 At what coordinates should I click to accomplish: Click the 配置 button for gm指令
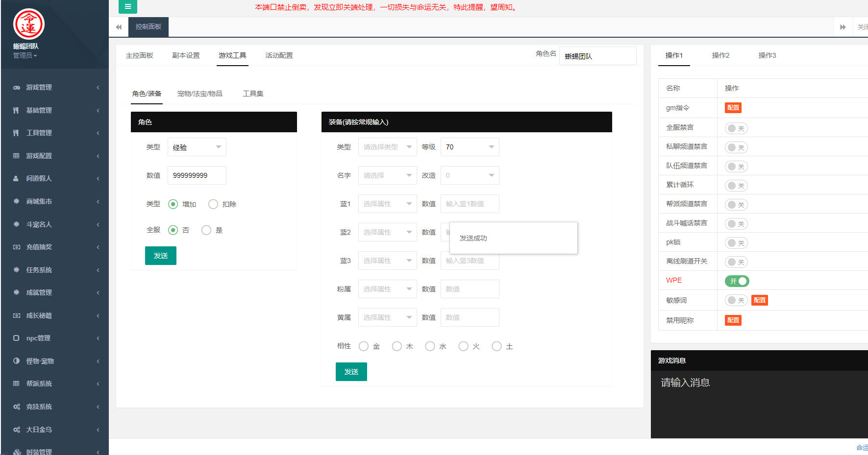pos(733,108)
